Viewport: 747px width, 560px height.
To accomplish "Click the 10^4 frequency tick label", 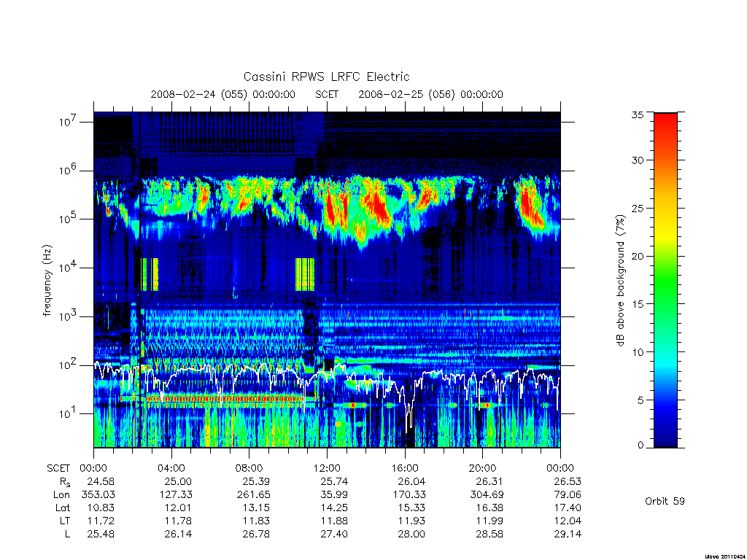I will [x=69, y=268].
